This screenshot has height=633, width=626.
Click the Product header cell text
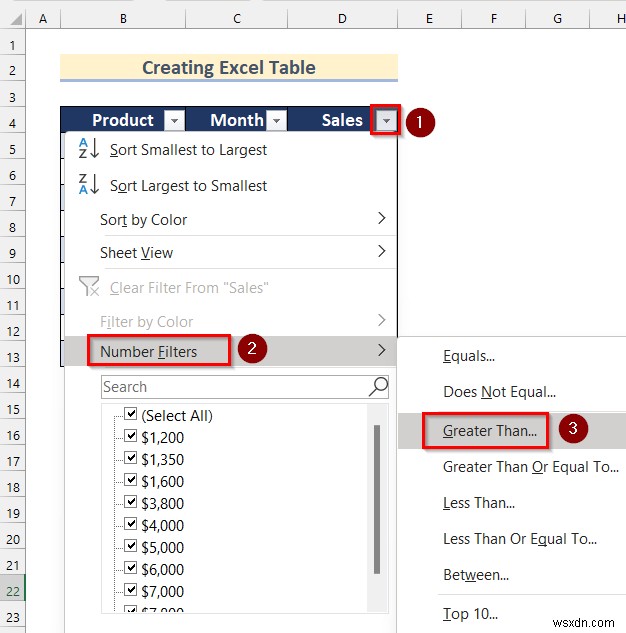(x=123, y=120)
